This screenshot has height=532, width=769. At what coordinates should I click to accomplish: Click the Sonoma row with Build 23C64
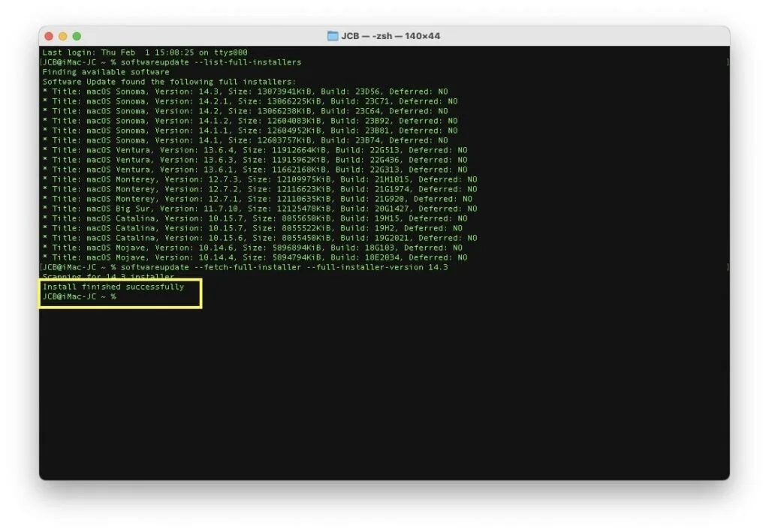coord(246,111)
